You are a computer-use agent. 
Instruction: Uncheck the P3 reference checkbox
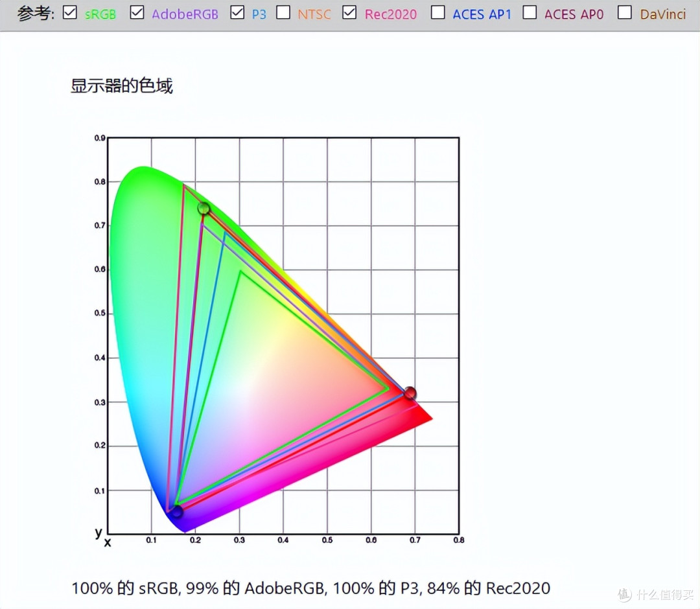click(237, 12)
